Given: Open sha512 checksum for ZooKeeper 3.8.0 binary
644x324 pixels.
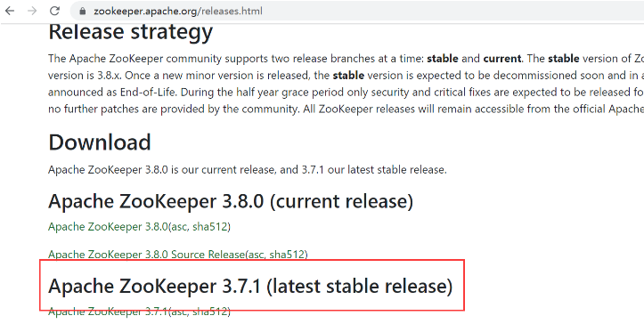Looking at the screenshot, I should click(210, 227).
